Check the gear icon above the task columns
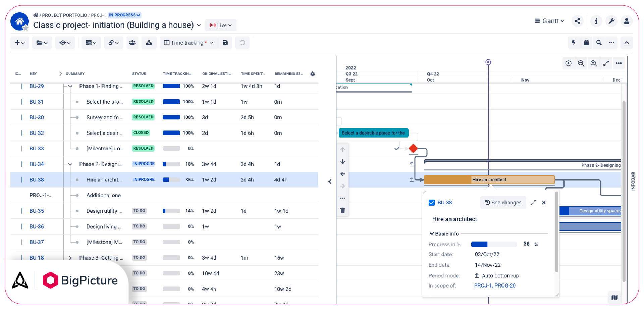Screen dimensions: 644x312 pos(313,74)
